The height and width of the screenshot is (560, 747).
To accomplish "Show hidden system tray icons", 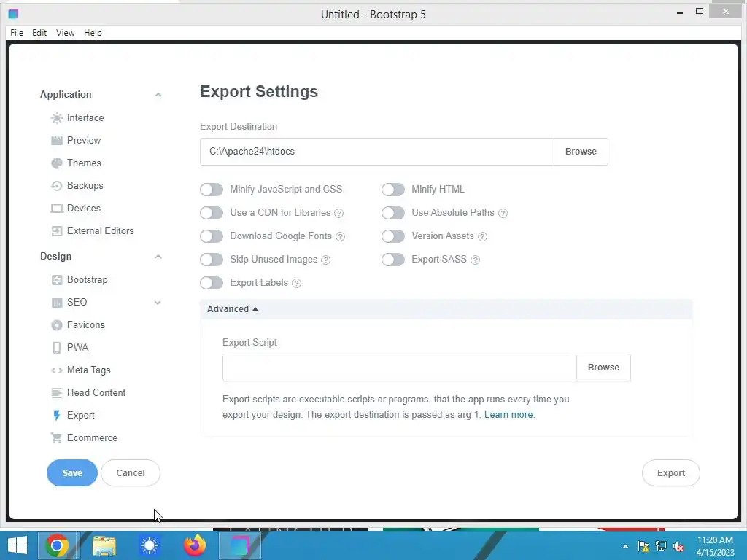I will 625,547.
